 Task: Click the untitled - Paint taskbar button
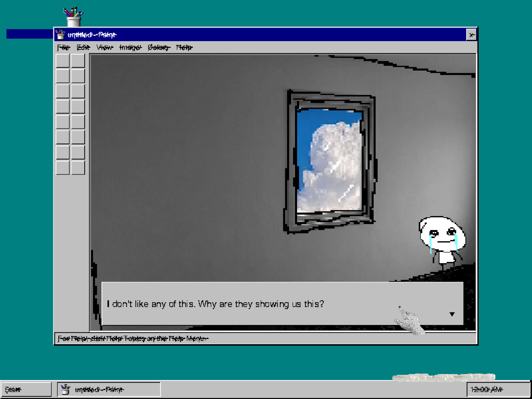click(x=109, y=389)
